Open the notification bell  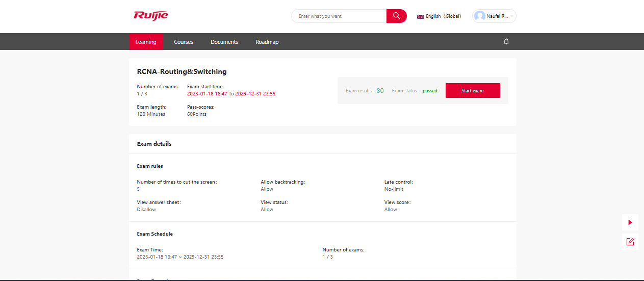click(506, 42)
